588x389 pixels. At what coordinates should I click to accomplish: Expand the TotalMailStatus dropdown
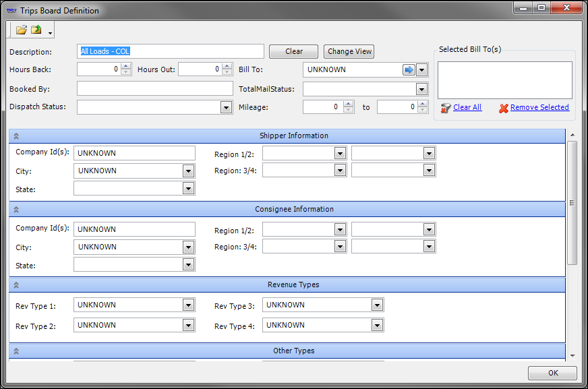421,89
